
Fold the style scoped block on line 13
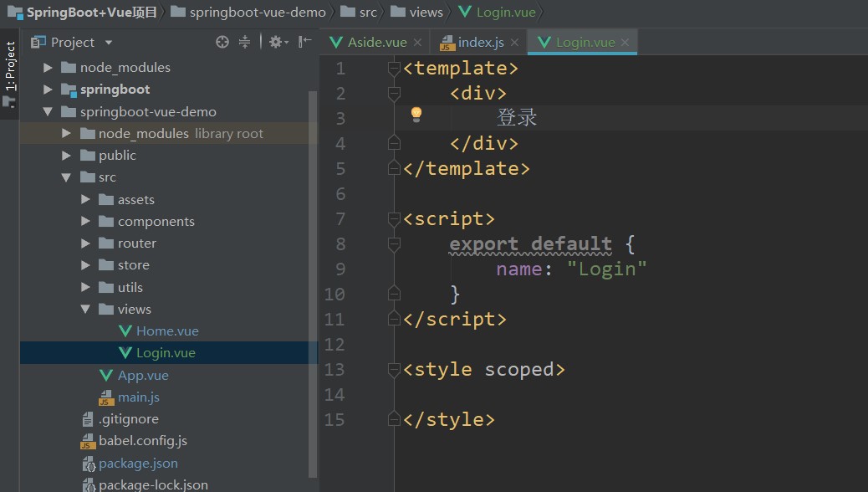[394, 370]
